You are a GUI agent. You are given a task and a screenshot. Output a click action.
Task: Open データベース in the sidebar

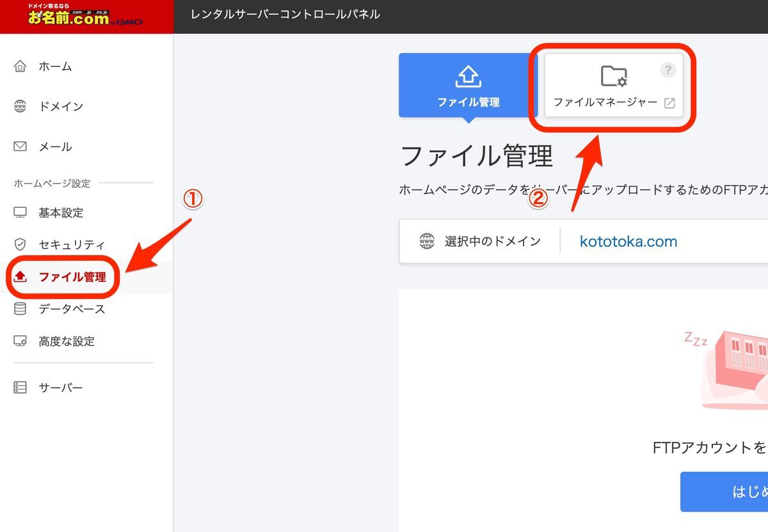coord(72,309)
